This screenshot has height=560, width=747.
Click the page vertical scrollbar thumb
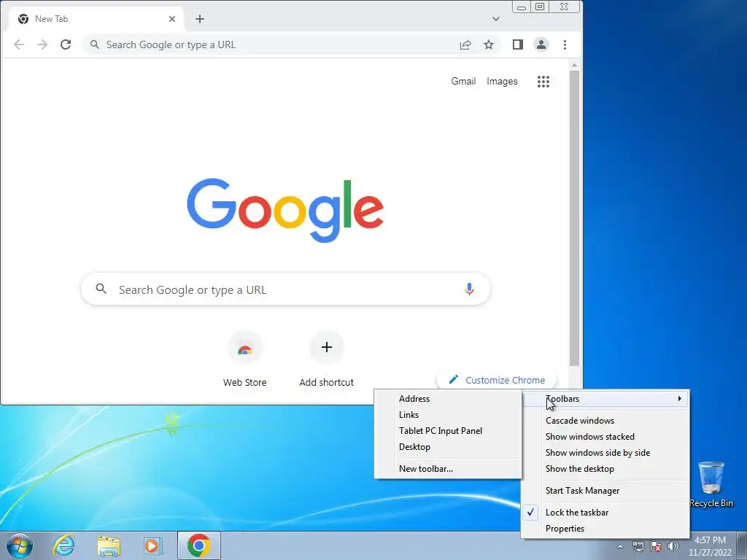(575, 218)
